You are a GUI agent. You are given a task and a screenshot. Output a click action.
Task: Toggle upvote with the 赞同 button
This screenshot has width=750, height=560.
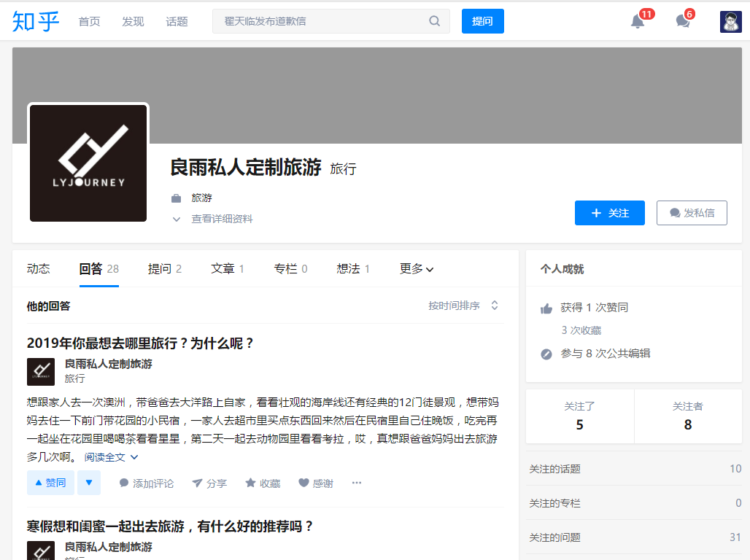tap(50, 482)
